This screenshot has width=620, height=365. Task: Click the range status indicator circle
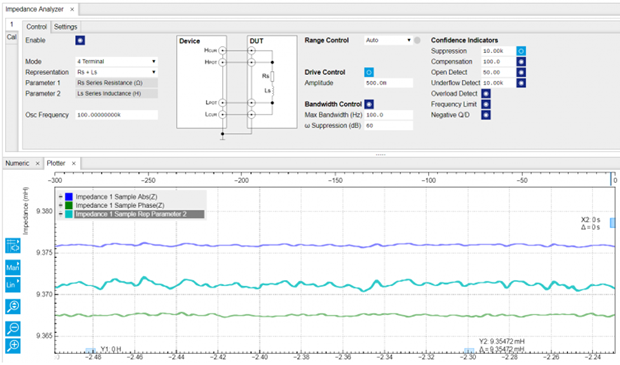click(x=417, y=40)
